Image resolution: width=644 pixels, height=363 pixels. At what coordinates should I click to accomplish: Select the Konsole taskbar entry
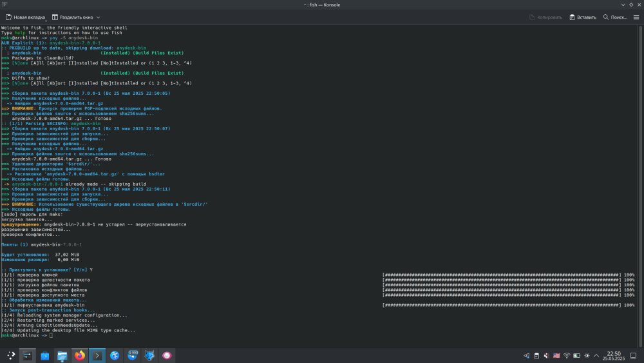(x=97, y=355)
